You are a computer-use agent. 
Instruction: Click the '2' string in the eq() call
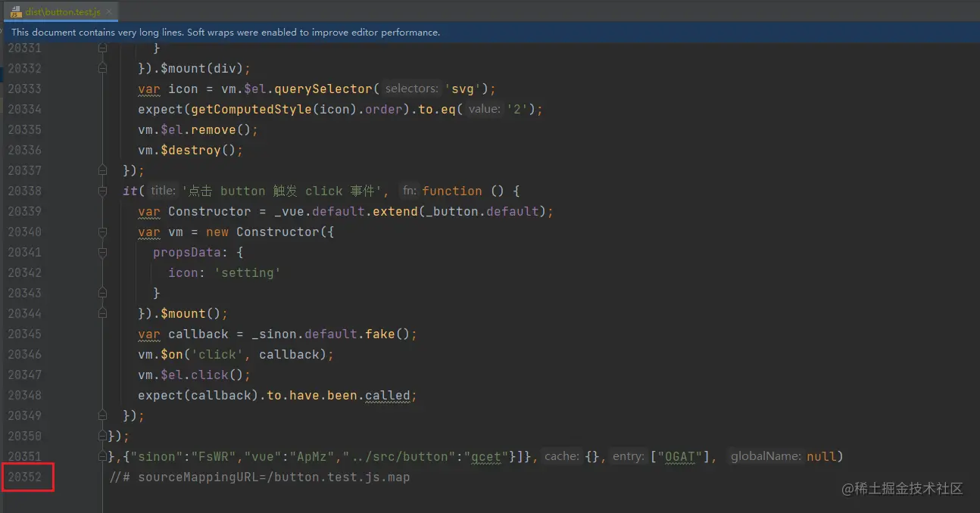(x=517, y=109)
